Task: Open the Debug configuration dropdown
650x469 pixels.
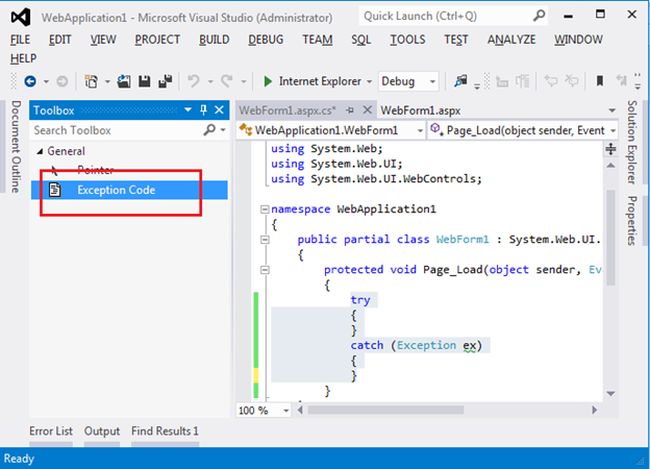Action: [432, 81]
